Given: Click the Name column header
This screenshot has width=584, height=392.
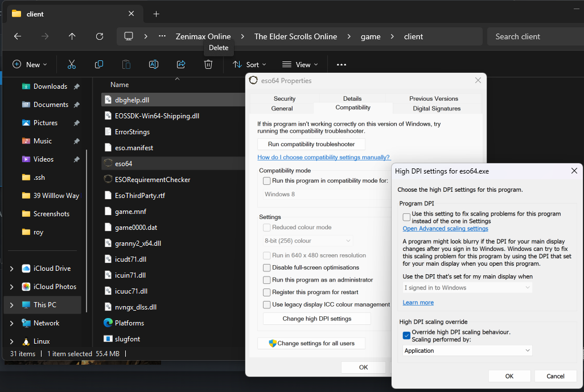Looking at the screenshot, I should click(x=119, y=85).
